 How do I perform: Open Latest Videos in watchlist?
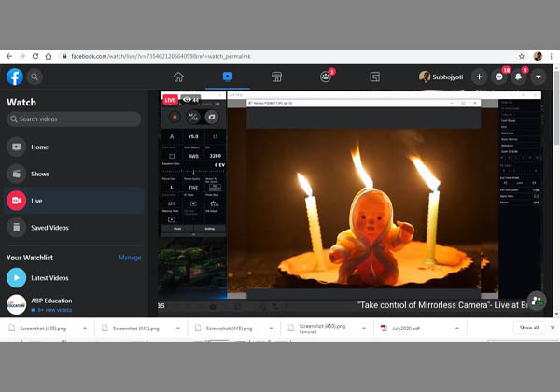[x=74, y=278]
